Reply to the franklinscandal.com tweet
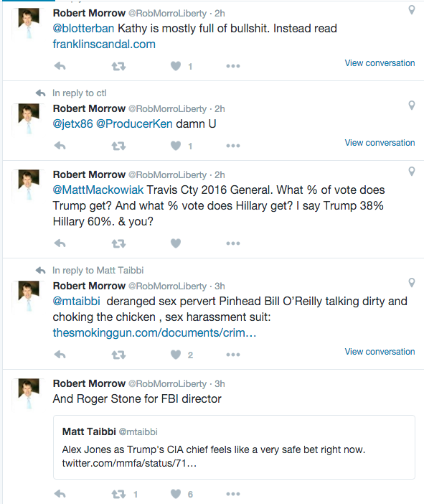The height and width of the screenshot is (504, 424). (60, 66)
